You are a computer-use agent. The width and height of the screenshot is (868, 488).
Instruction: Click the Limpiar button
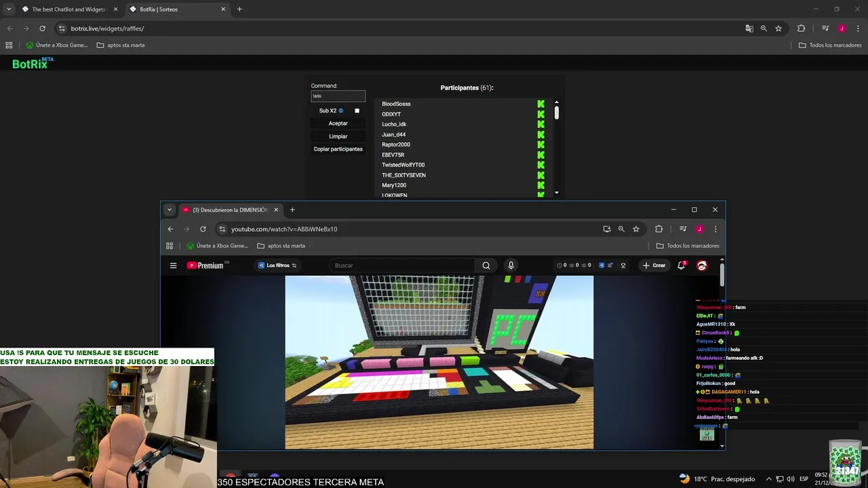coord(338,136)
